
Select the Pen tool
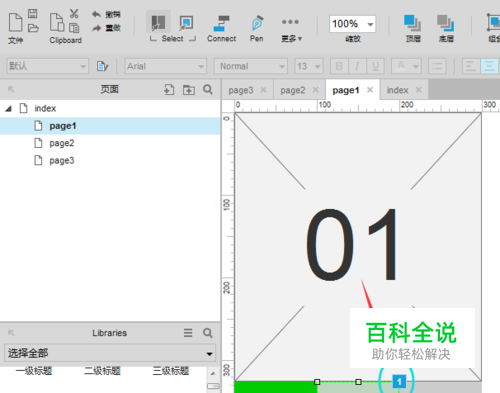coord(257,29)
